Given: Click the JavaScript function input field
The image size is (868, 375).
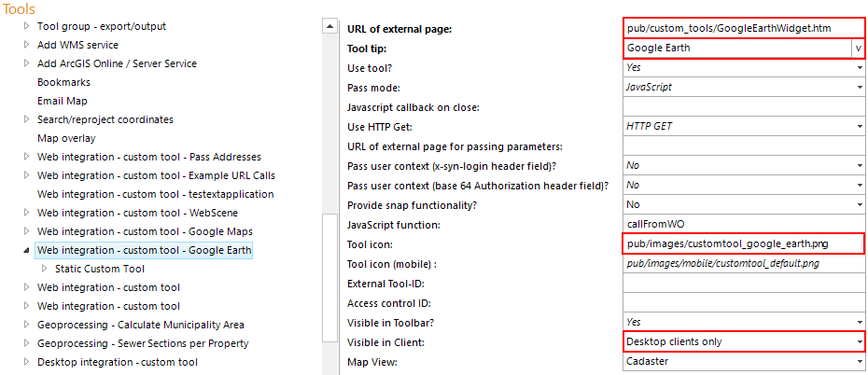Looking at the screenshot, I should (x=744, y=225).
